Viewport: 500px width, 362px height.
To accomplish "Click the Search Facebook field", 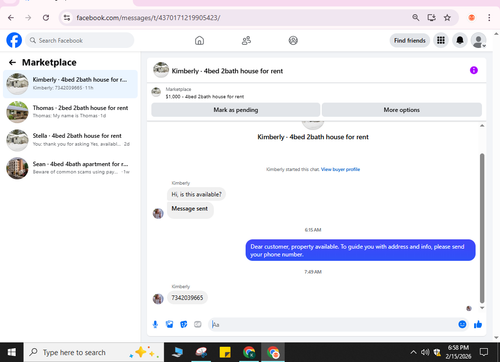I will point(80,40).
